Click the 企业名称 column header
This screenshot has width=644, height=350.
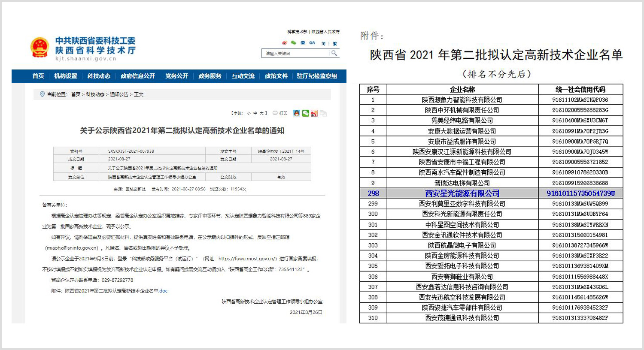462,89
